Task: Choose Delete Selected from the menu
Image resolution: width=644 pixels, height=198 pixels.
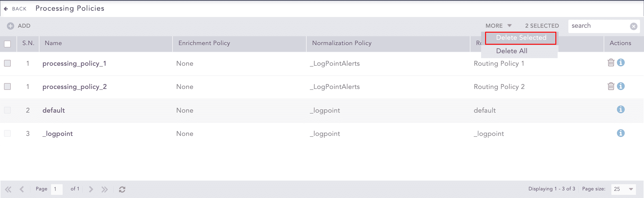Action: 520,38
